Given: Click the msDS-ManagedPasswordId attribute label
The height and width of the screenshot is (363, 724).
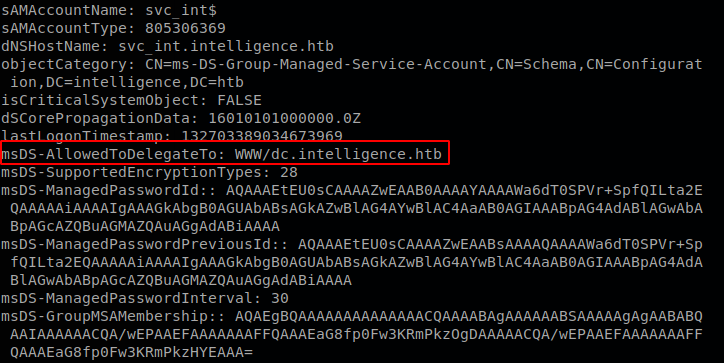Looking at the screenshot, I should [109, 190].
